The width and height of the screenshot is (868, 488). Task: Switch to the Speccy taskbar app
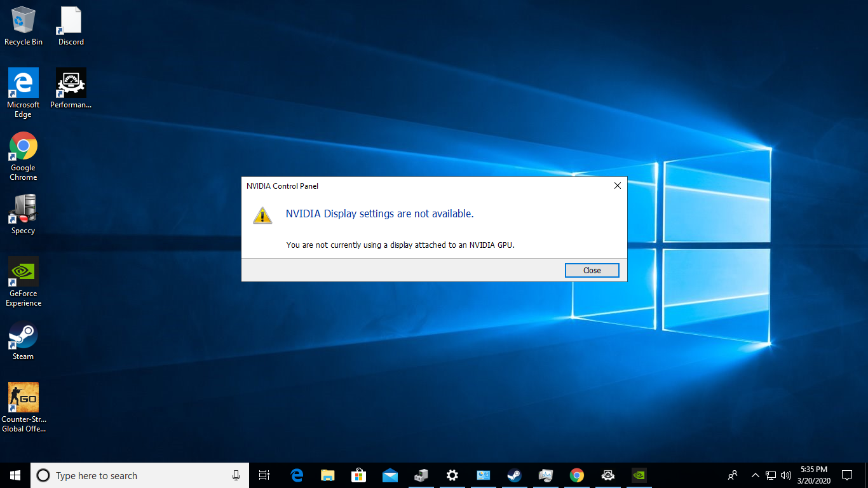pos(421,475)
